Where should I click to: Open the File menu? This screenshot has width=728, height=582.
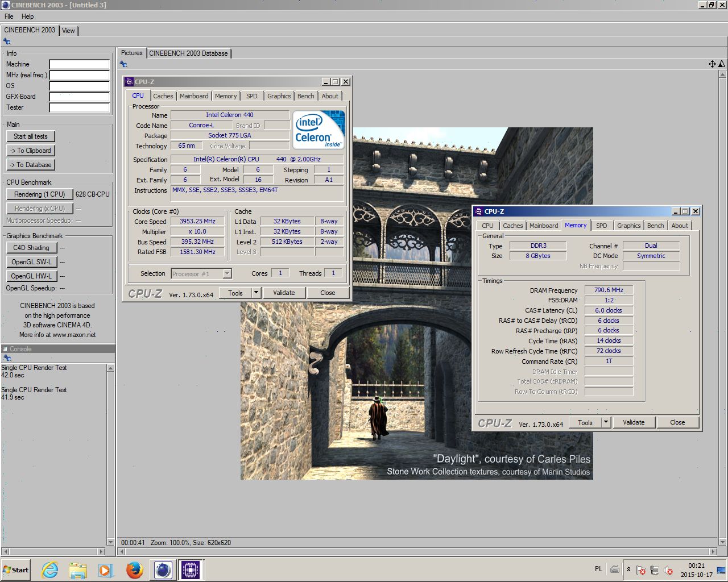[x=9, y=16]
